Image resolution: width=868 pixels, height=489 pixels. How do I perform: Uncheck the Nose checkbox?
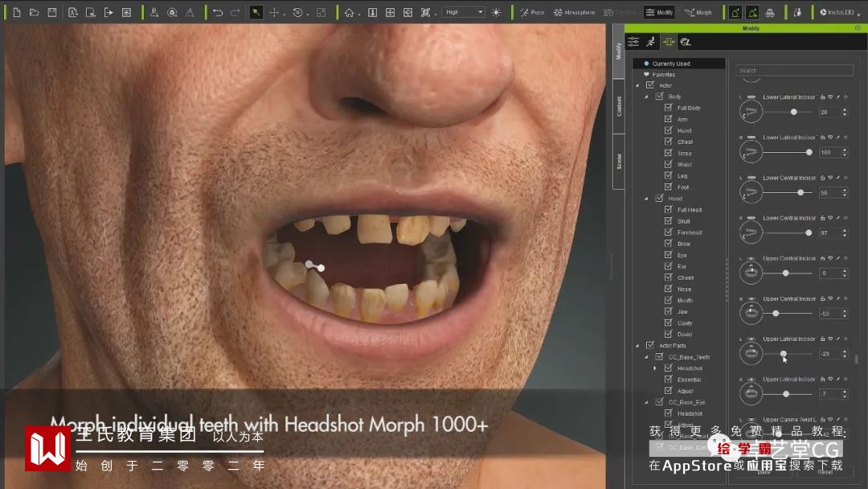pos(668,289)
